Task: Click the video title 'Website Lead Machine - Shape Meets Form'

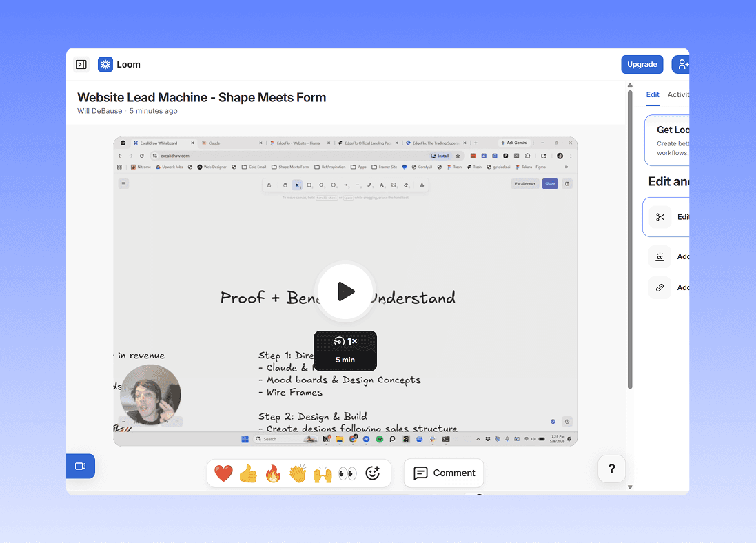Action: point(201,97)
